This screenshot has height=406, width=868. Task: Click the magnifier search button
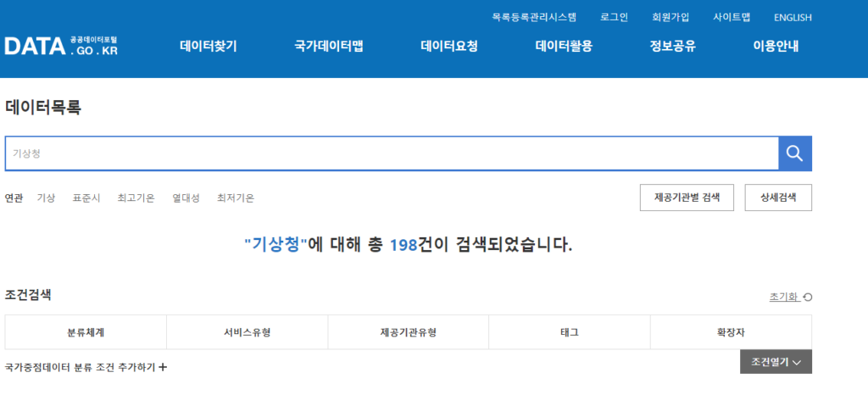(x=795, y=153)
